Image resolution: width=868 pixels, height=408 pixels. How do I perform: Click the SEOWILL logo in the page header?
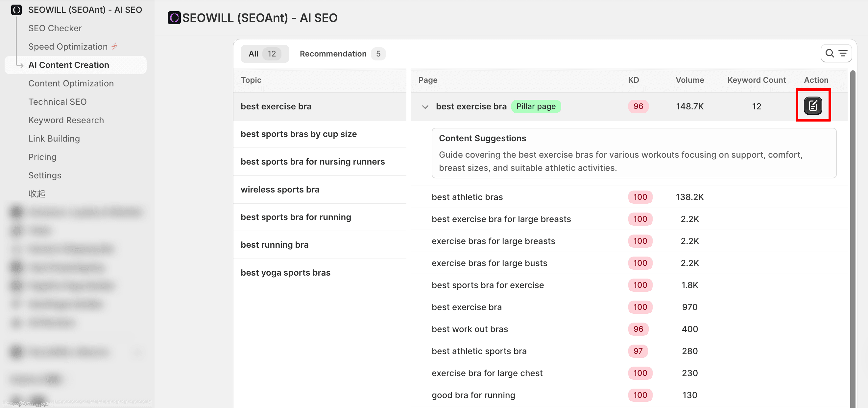point(174,18)
